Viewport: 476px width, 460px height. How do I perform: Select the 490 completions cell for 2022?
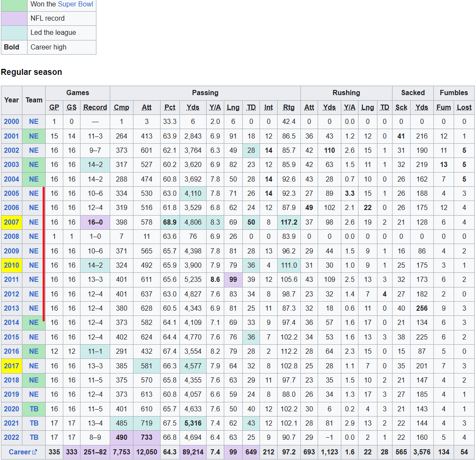point(121,438)
